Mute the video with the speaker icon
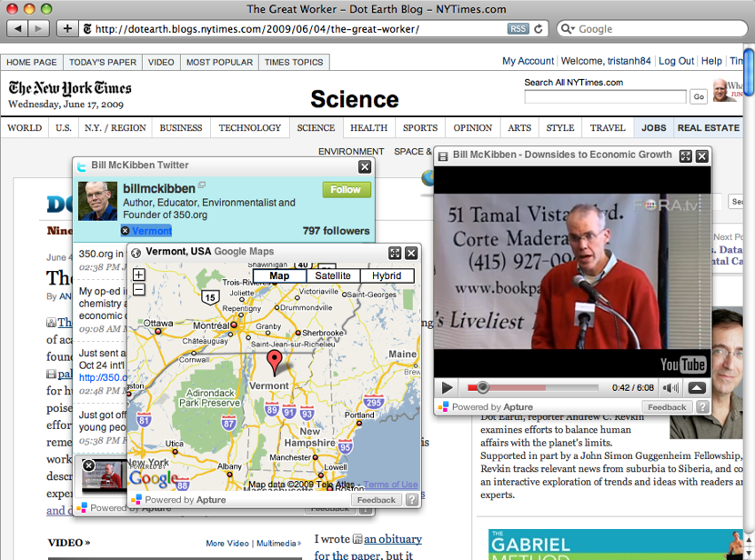This screenshot has height=560, width=755. [670, 388]
